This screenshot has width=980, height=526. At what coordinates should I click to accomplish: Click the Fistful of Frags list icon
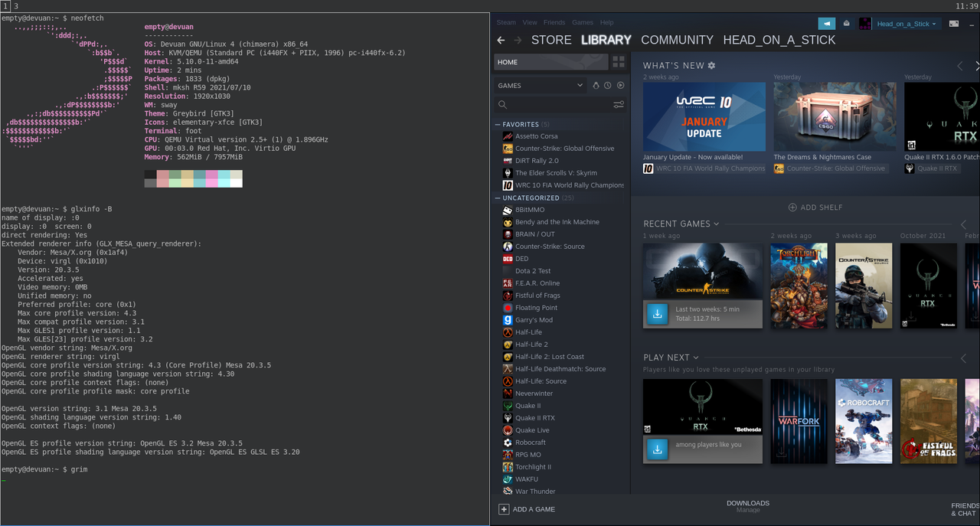pos(508,296)
